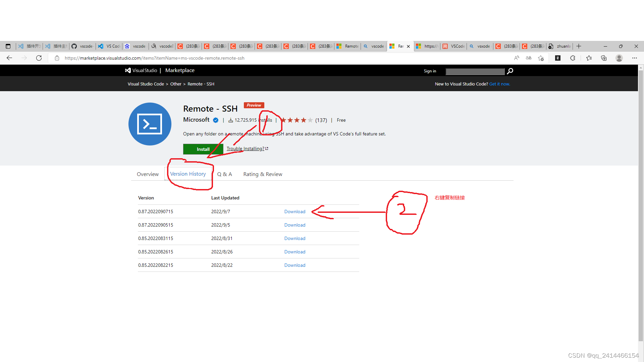Switch to the GitHub vscode browser tab
This screenshot has width=644, height=362.
[83, 46]
